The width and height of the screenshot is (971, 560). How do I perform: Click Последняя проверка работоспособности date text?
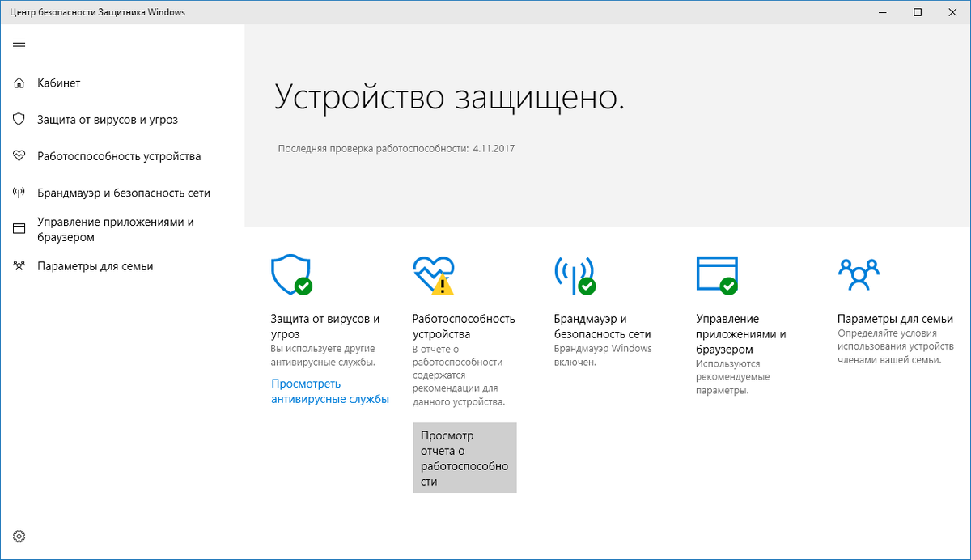pyautogui.click(x=396, y=149)
